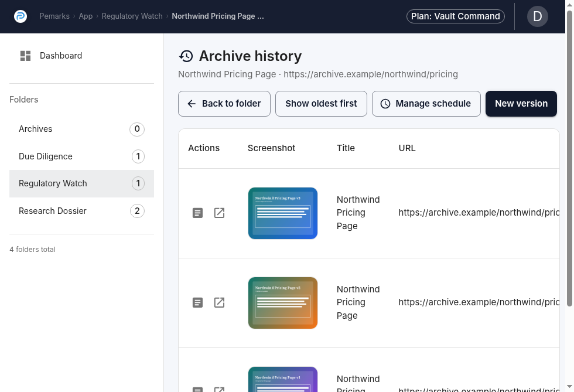
Task: Click the count badge 0 for Archives
Action: point(137,129)
